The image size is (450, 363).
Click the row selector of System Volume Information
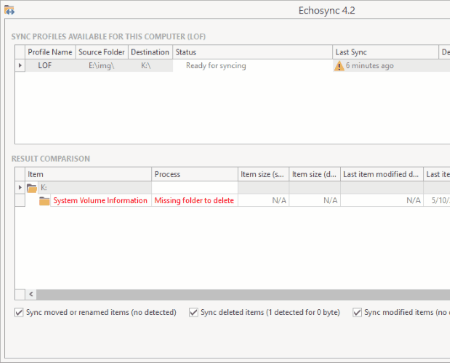(x=20, y=200)
